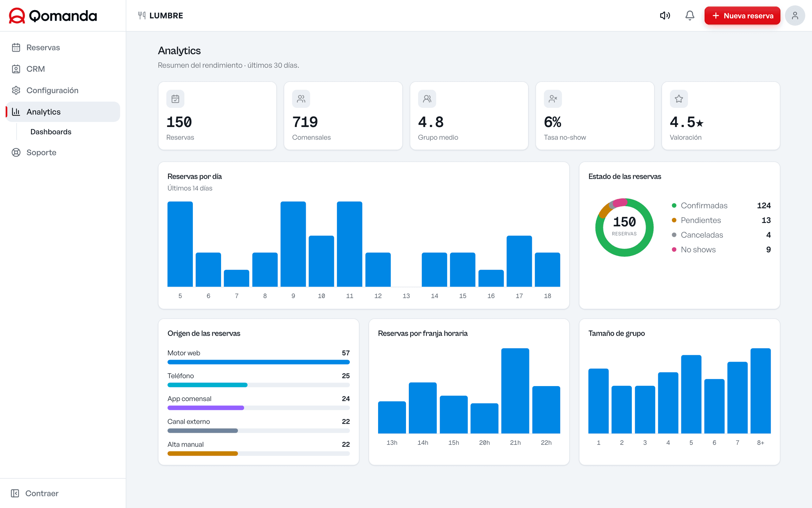
Task: Click the 4.5★ Valoración value
Action: [686, 122]
